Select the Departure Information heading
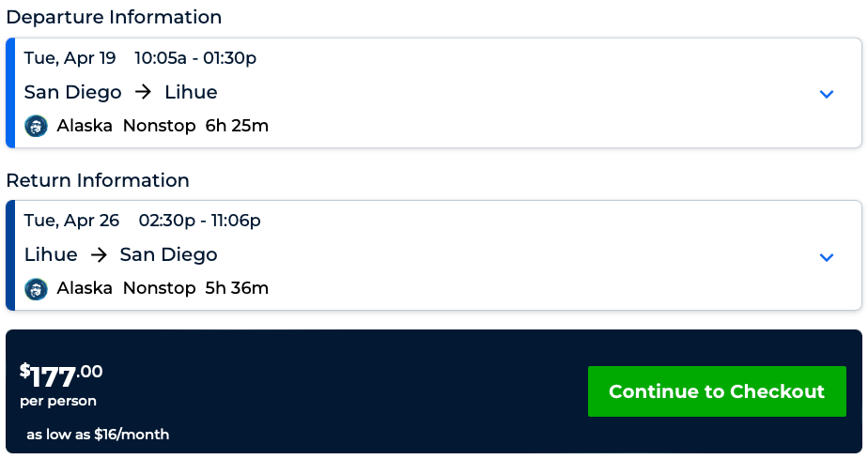Screen dimensions: 868x459 (114, 17)
